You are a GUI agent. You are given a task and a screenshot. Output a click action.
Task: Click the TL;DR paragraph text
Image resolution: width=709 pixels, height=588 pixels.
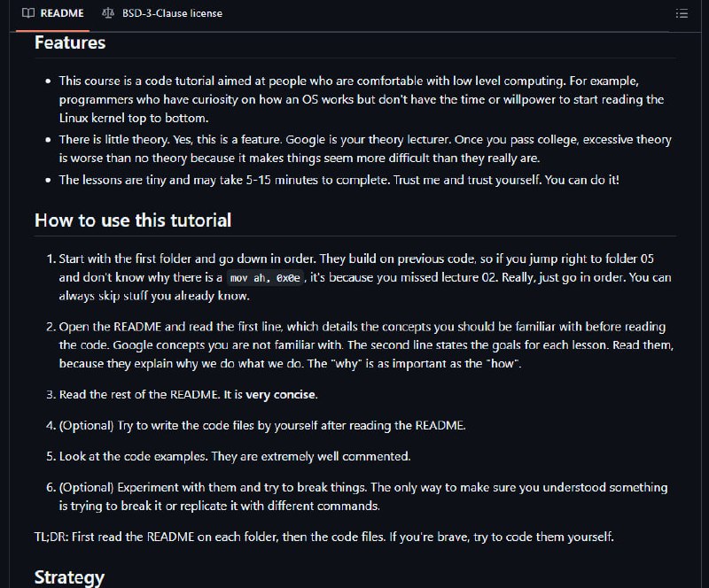pos(324,537)
